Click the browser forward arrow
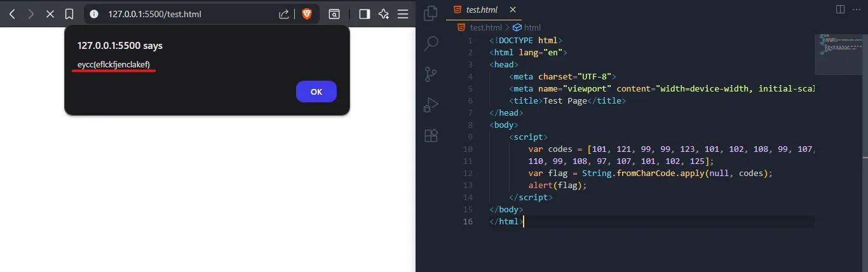The image size is (868, 272). [31, 13]
